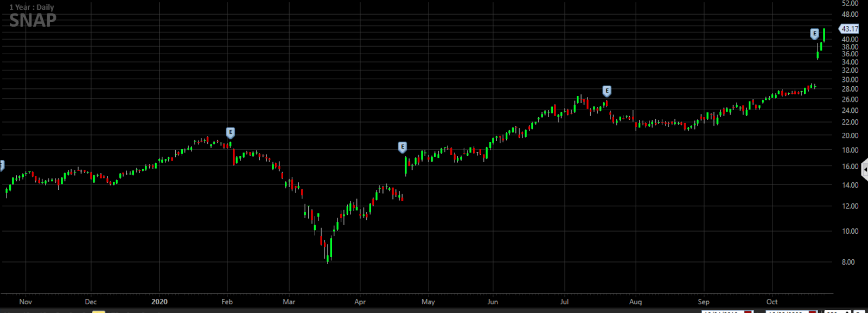Click the 2020 year label on time axis
The image size is (868, 313).
pos(159,302)
